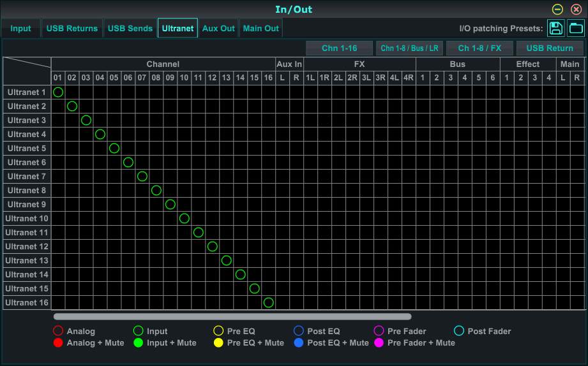
Task: Click the Ultranet 8 row label
Action: click(x=27, y=190)
